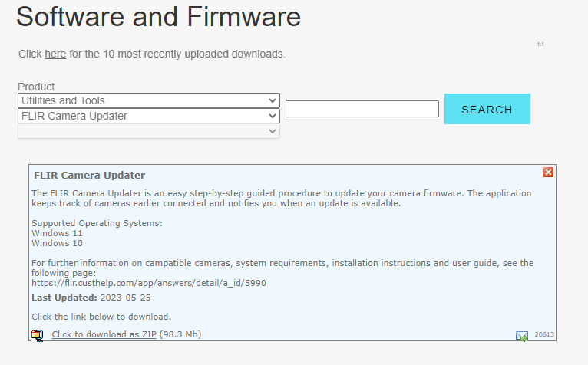The width and height of the screenshot is (588, 365).
Task: Follow the 'here' recent downloads link
Action: click(55, 54)
